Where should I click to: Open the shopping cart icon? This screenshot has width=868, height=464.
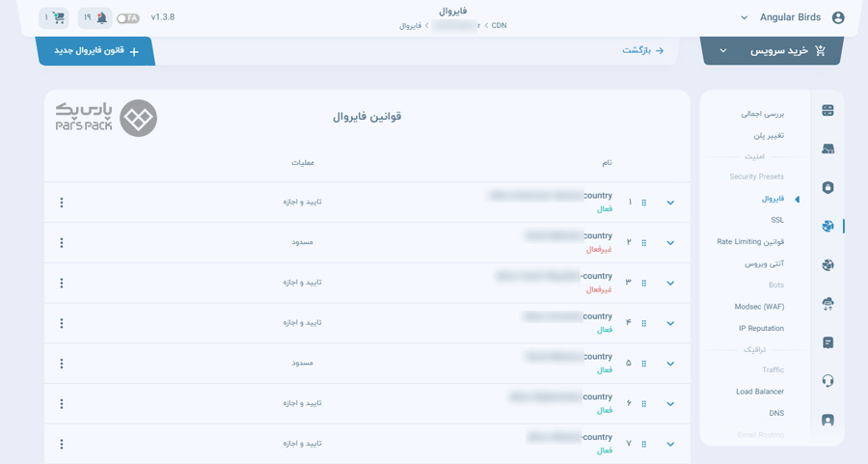pos(58,17)
